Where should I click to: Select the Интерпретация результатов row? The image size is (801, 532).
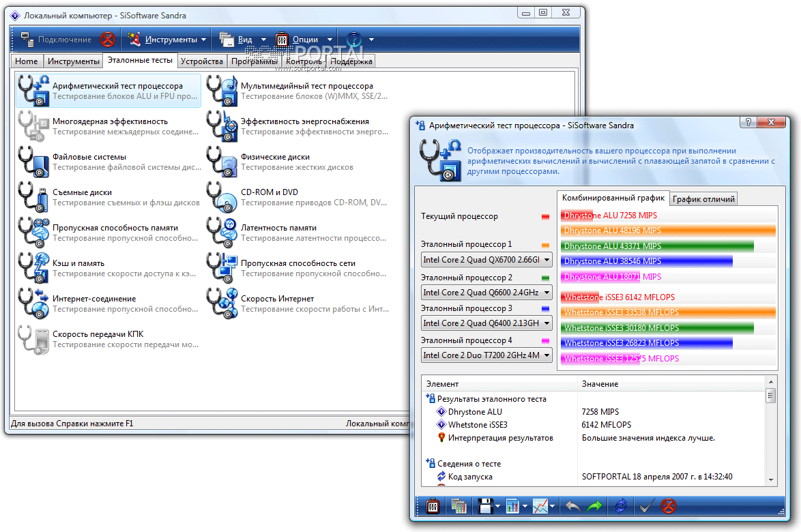pos(593,438)
